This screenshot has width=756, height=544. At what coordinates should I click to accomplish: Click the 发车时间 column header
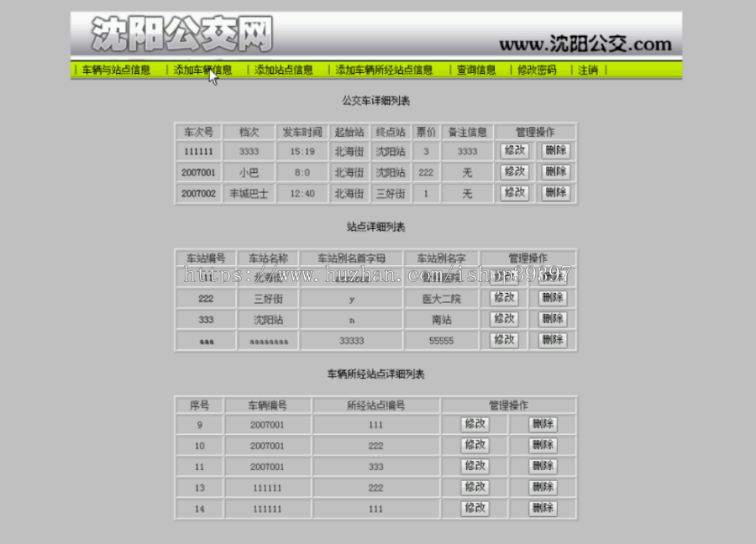tap(302, 132)
